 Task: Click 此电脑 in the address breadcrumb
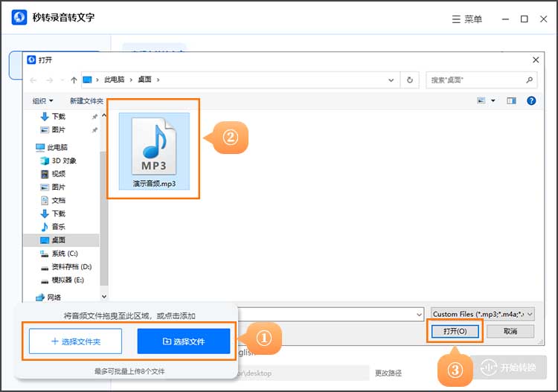coord(114,80)
